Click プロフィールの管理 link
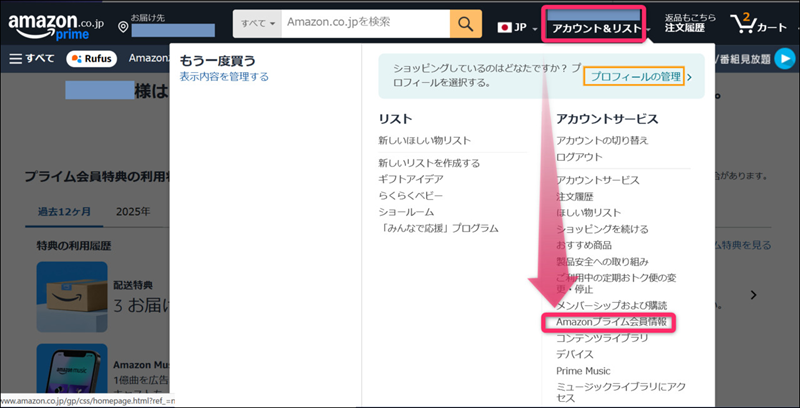This screenshot has width=800, height=408. tap(635, 77)
